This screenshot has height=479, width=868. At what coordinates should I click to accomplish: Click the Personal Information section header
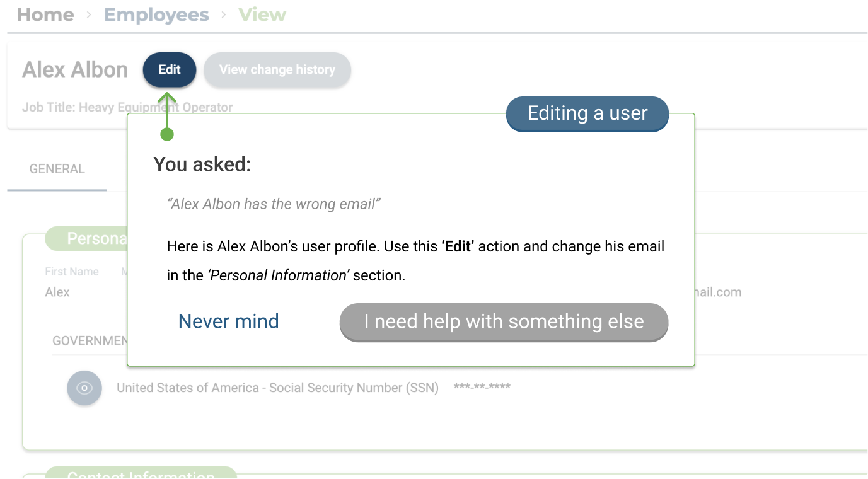(x=87, y=238)
